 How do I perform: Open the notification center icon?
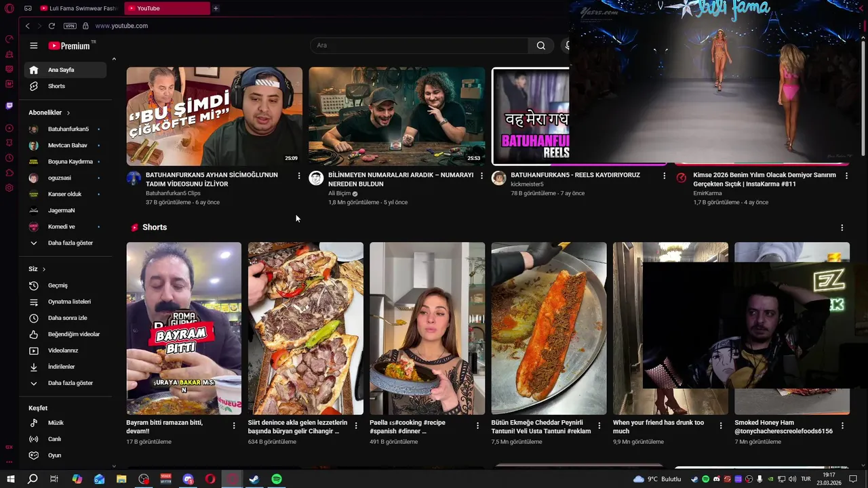pyautogui.click(x=853, y=479)
